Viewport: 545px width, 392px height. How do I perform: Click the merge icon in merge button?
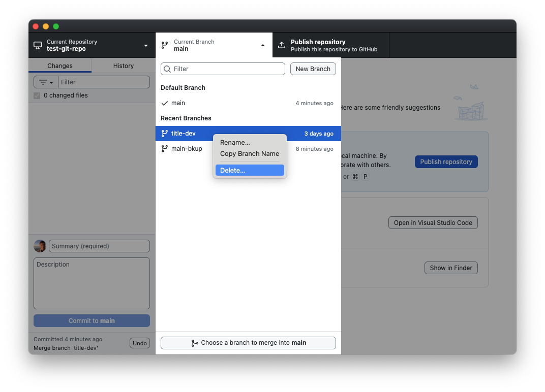coord(195,343)
